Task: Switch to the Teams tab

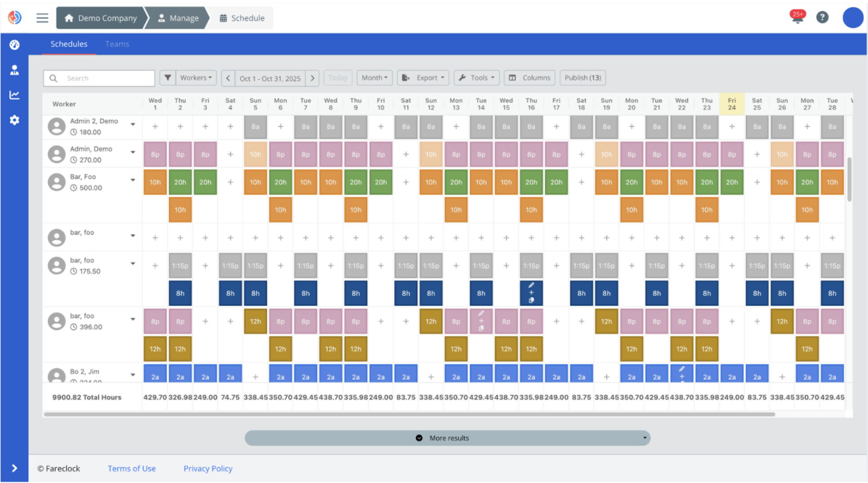Action: pos(117,44)
